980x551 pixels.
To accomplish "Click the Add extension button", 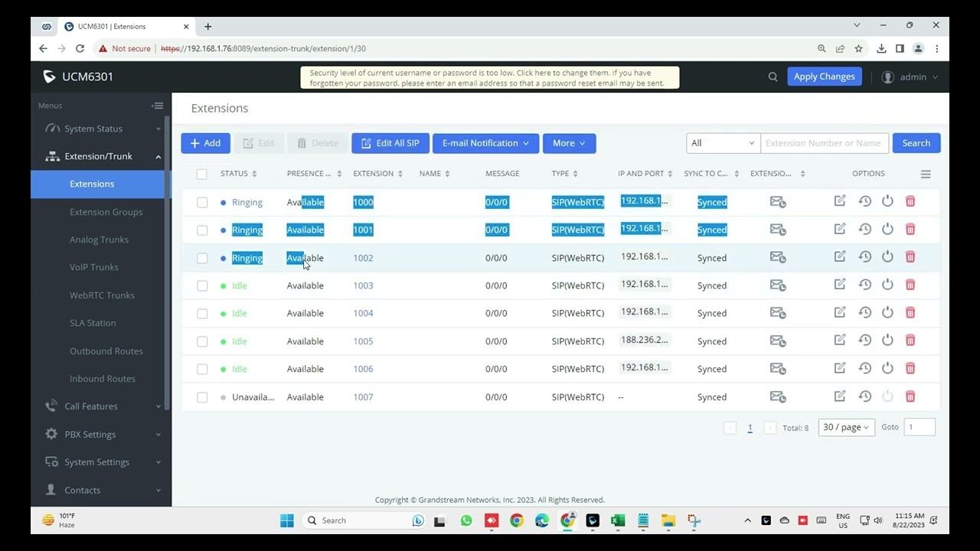I will click(x=205, y=143).
